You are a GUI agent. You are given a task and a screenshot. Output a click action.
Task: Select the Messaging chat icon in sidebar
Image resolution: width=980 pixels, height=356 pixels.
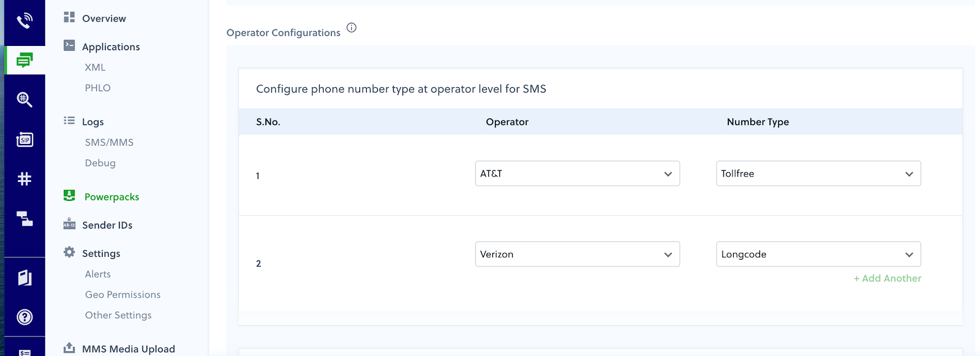(x=24, y=60)
